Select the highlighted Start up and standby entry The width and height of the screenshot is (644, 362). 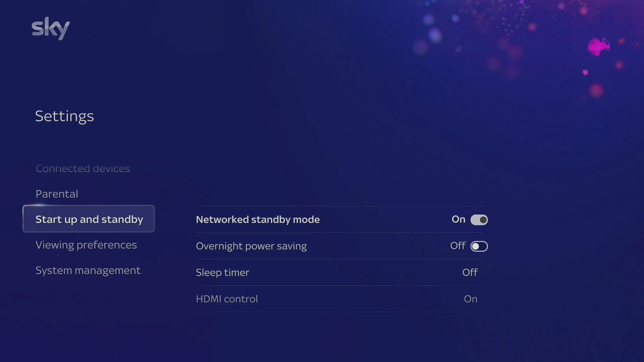89,220
